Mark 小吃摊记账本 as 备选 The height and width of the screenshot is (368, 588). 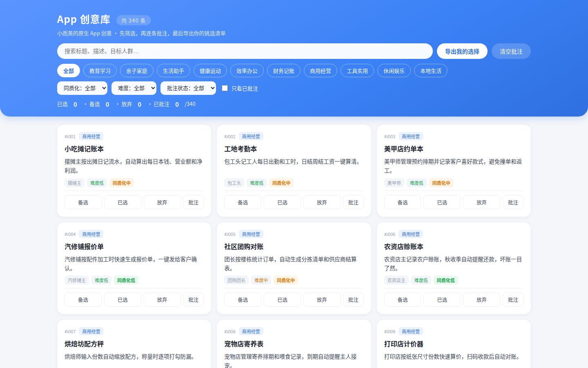click(83, 202)
